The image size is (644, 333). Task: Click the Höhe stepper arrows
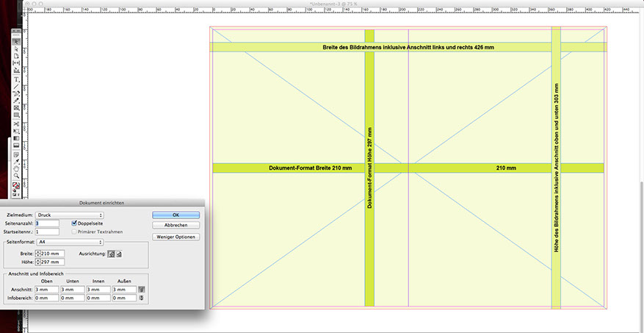tap(38, 262)
